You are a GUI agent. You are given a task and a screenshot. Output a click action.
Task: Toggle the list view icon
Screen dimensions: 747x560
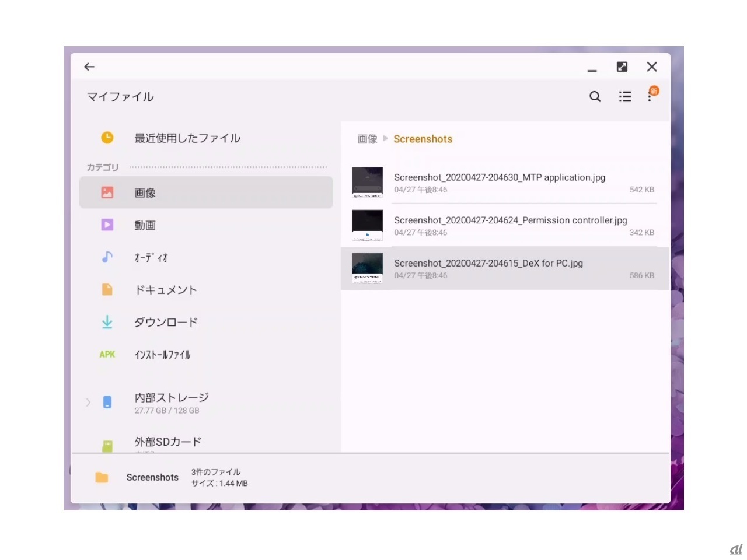[625, 97]
